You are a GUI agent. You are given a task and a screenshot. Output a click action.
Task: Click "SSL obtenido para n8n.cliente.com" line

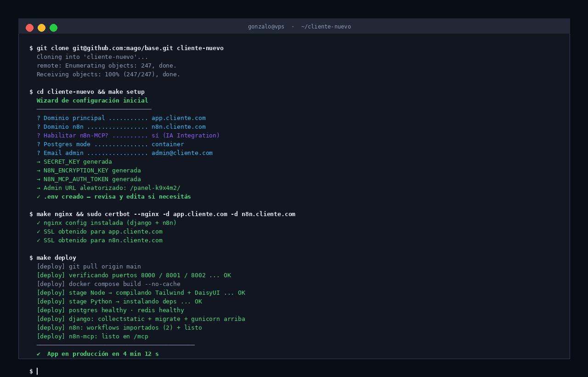click(100, 240)
